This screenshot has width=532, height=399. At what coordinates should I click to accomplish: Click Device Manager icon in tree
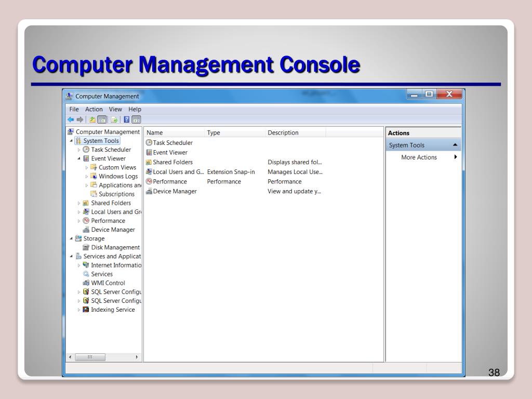point(86,230)
